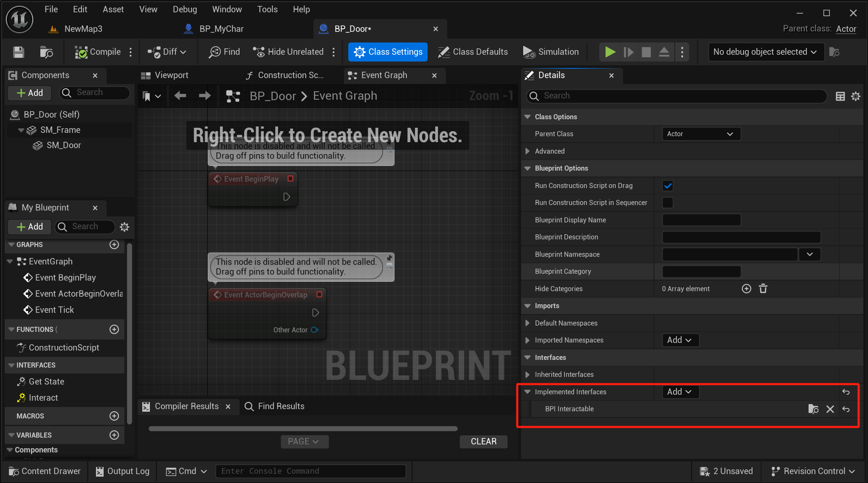Screen dimensions: 868x483
Task: Click the Stop simulation square button
Action: point(646,52)
